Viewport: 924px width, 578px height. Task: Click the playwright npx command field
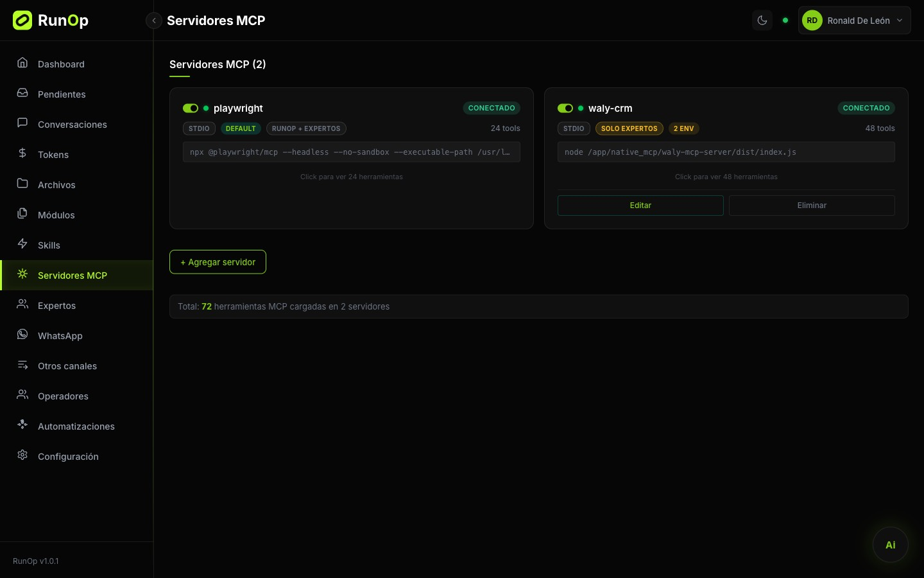tap(352, 152)
